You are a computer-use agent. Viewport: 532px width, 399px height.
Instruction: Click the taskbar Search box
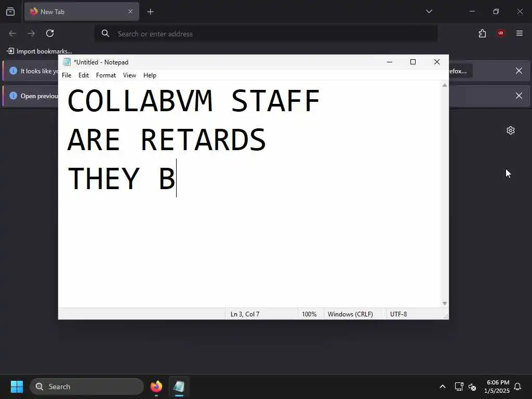87,387
